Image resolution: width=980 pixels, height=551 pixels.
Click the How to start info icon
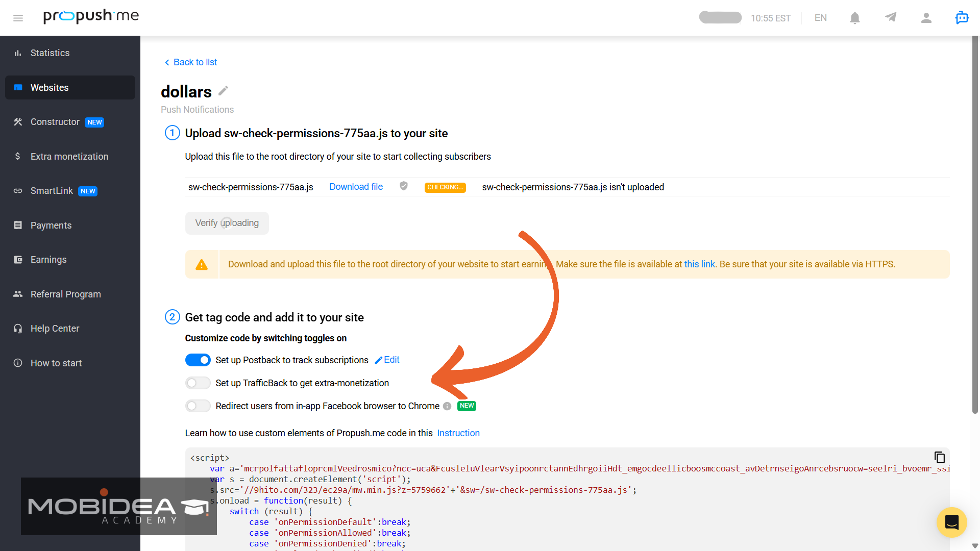[x=18, y=363]
